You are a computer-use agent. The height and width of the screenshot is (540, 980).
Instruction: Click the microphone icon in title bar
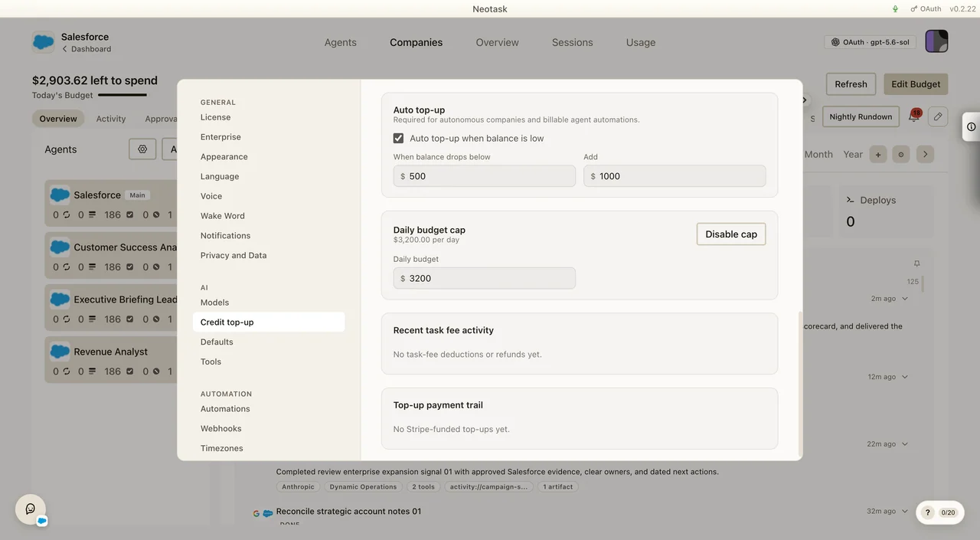[x=896, y=8]
